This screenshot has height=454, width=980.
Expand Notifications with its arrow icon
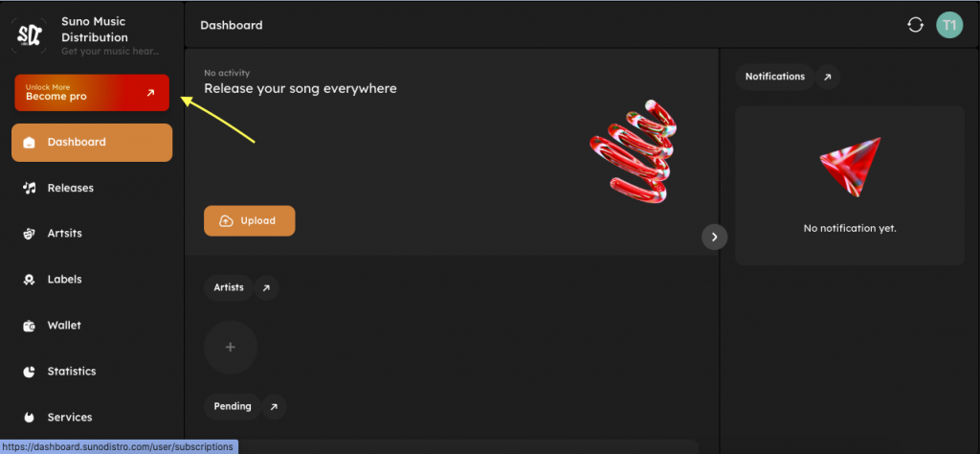[x=827, y=77]
